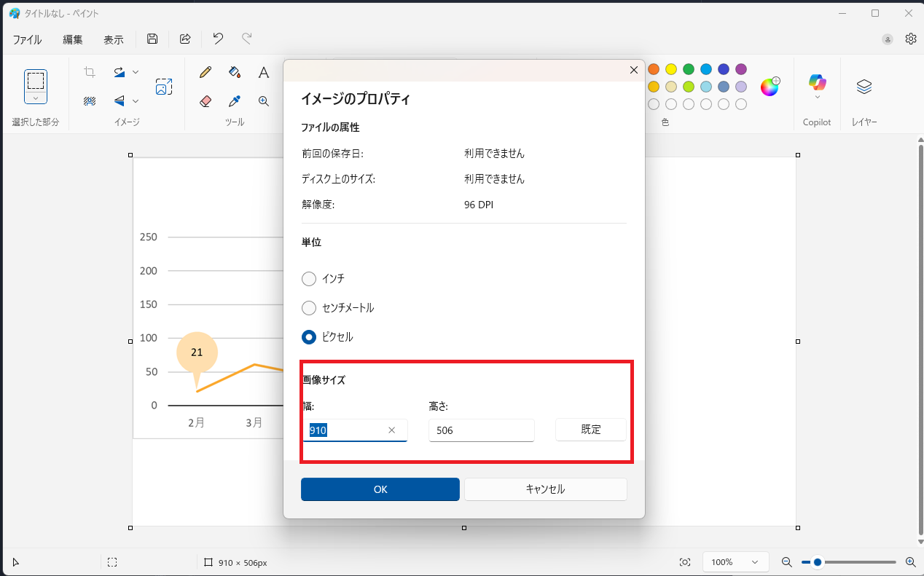Viewport: 924px width, 576px height.
Task: Open the Layers panel icon
Action: pyautogui.click(x=864, y=87)
